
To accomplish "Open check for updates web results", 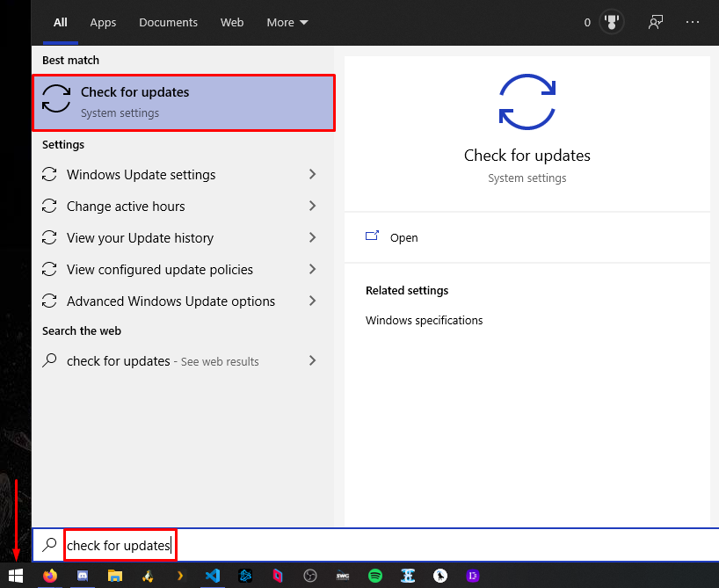I will [x=183, y=361].
